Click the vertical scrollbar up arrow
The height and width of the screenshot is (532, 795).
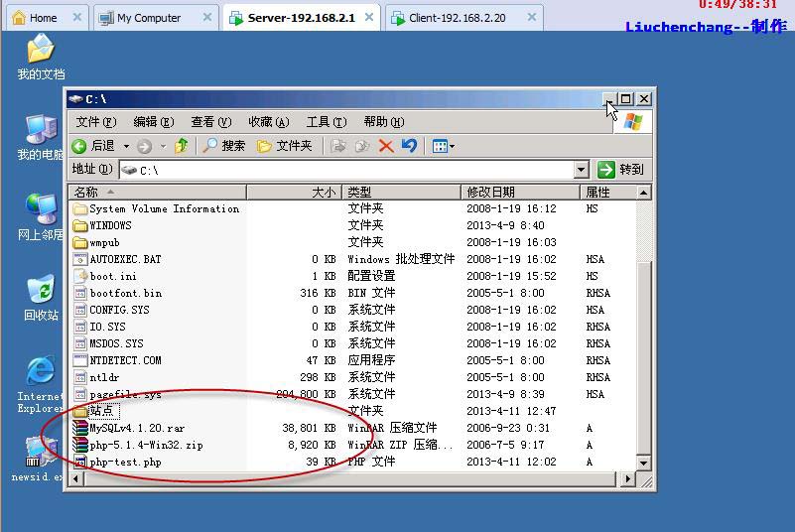643,193
